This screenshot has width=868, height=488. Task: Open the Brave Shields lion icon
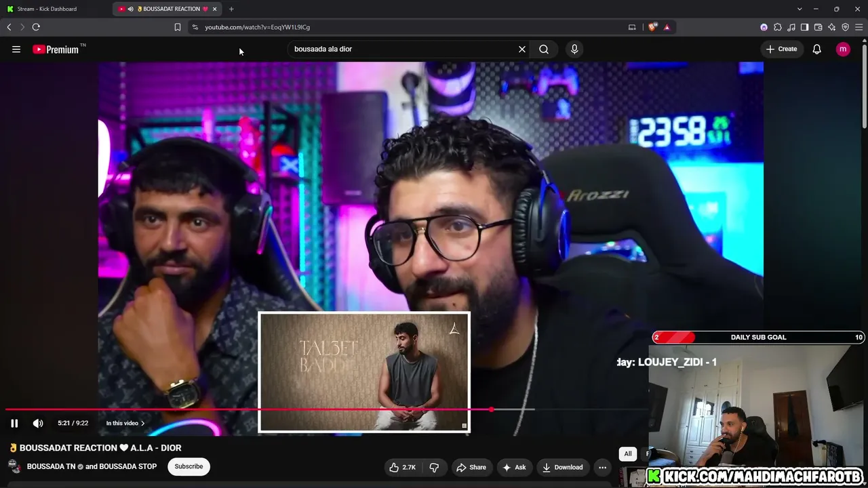point(653,27)
